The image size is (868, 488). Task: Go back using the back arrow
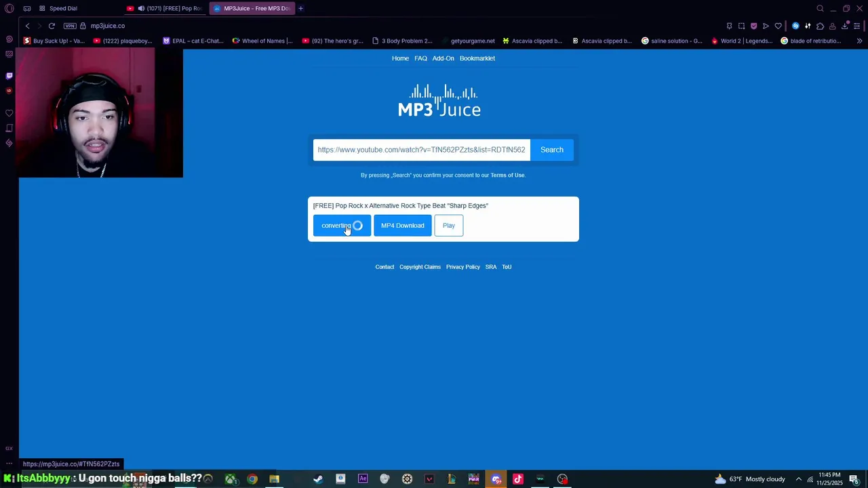(27, 26)
